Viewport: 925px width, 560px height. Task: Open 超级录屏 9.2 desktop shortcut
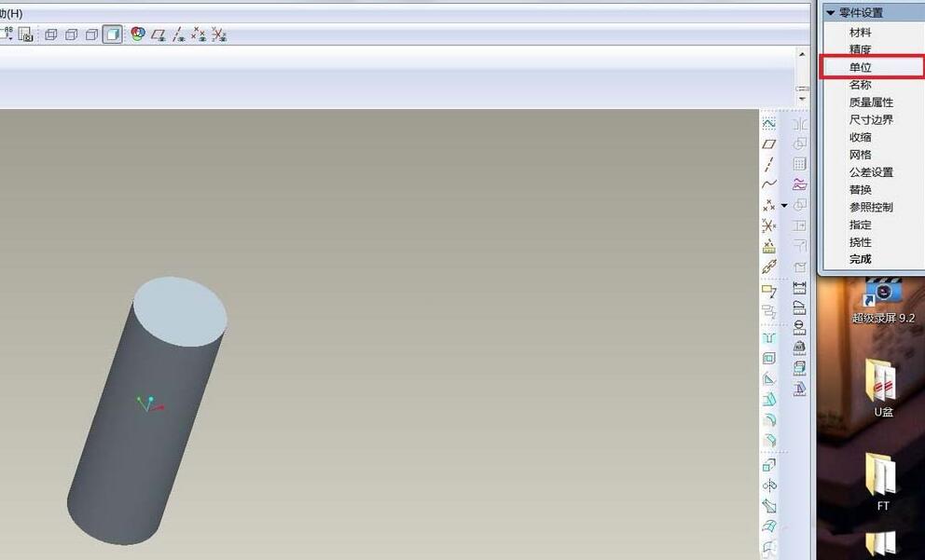pos(883,301)
